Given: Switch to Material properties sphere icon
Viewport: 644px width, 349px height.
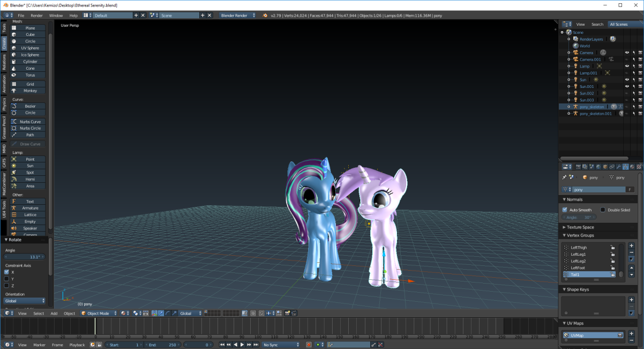Looking at the screenshot, I should pyautogui.click(x=632, y=167).
